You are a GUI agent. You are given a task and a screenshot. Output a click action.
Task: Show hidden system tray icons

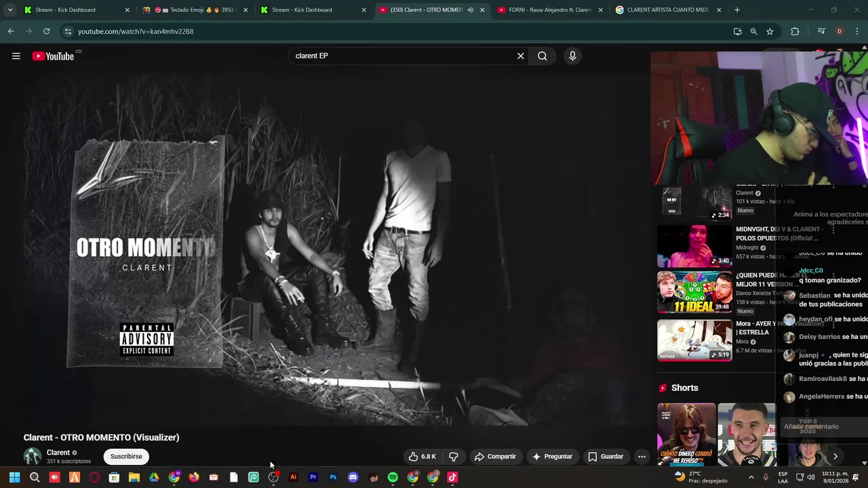click(751, 477)
